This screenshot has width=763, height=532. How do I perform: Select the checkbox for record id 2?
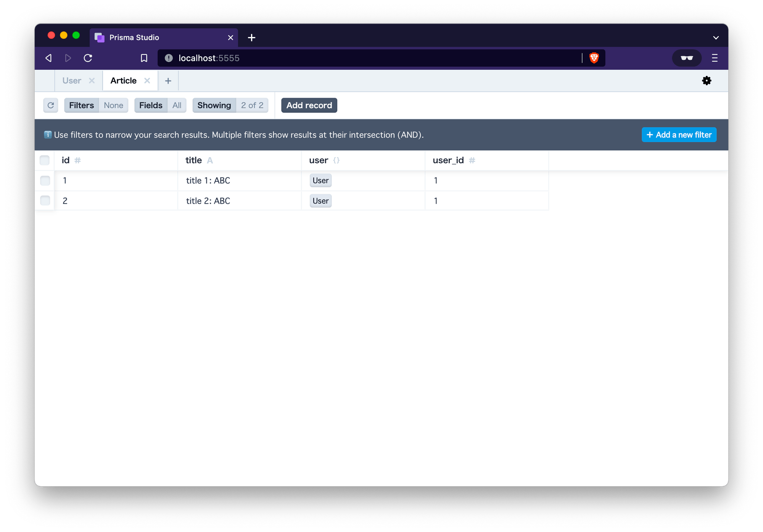[45, 201]
